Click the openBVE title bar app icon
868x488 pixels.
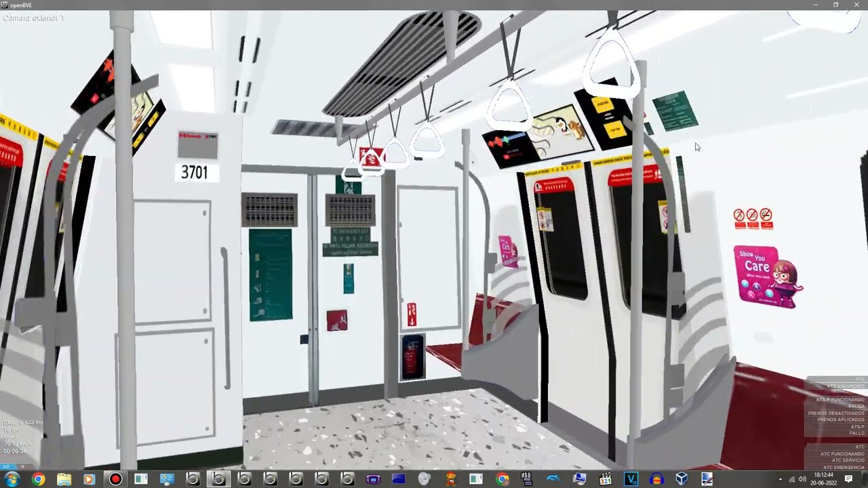point(5,5)
